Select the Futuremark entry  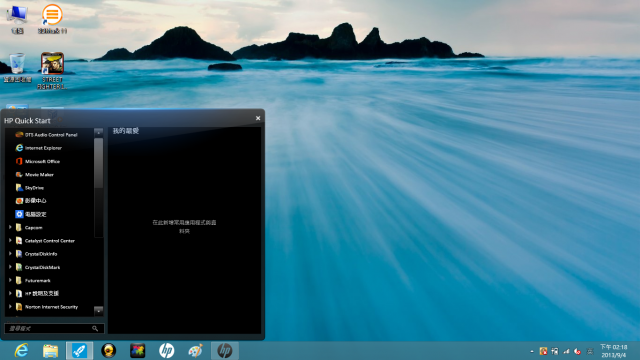(38, 280)
